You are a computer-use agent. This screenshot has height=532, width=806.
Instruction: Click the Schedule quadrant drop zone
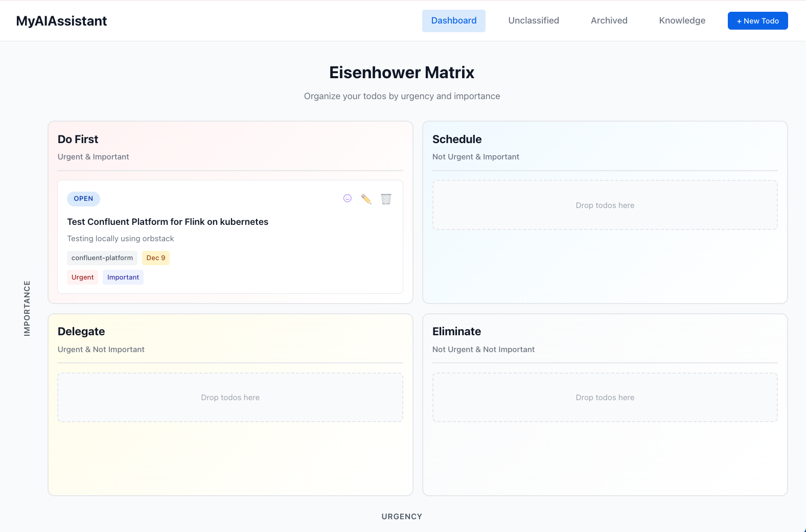[605, 205]
